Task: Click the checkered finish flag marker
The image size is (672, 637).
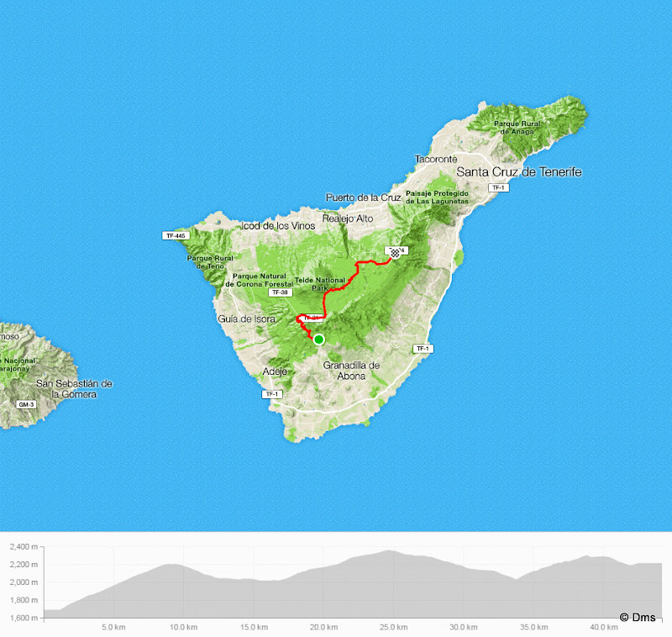Action: [x=394, y=251]
